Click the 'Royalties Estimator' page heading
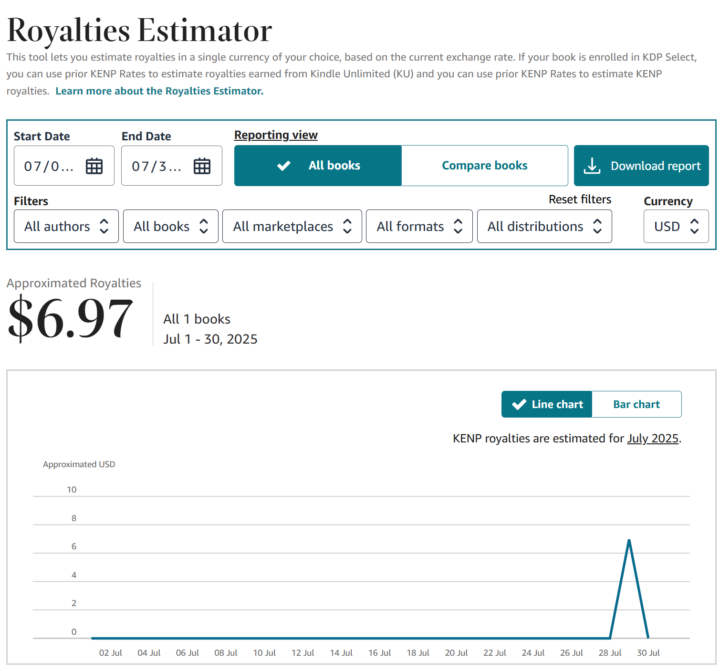720x671 pixels. pyautogui.click(x=140, y=30)
